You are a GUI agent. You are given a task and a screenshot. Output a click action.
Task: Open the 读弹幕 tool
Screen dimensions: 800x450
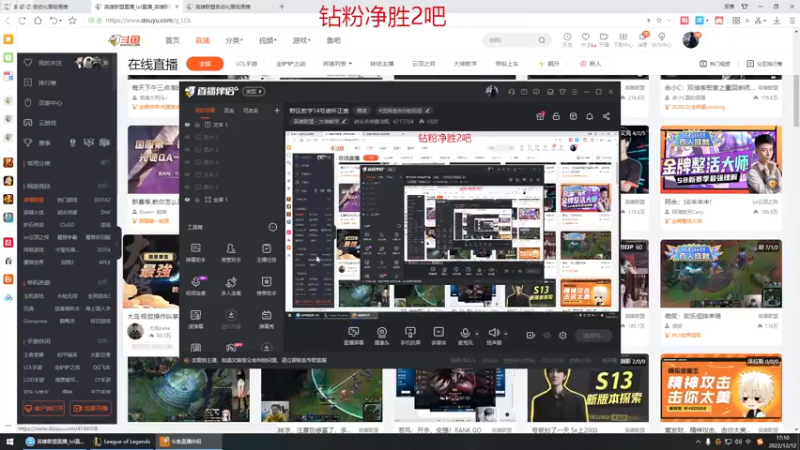(x=195, y=319)
